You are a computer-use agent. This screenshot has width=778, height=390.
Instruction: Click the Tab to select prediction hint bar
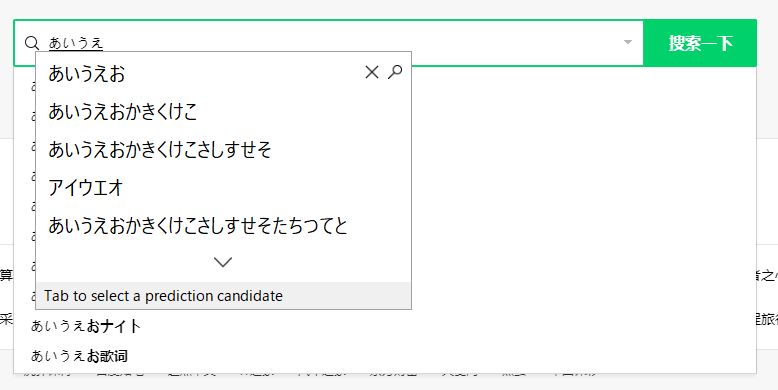pyautogui.click(x=223, y=296)
